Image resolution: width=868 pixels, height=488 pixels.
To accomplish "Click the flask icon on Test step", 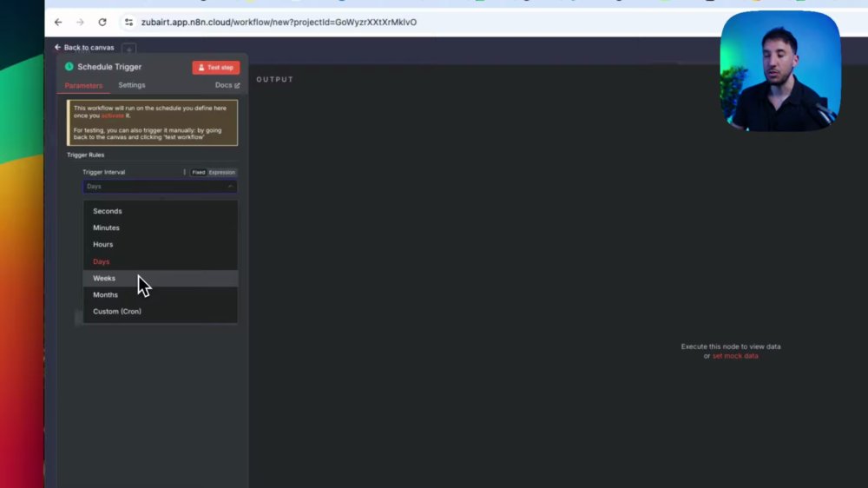I will [x=201, y=68].
